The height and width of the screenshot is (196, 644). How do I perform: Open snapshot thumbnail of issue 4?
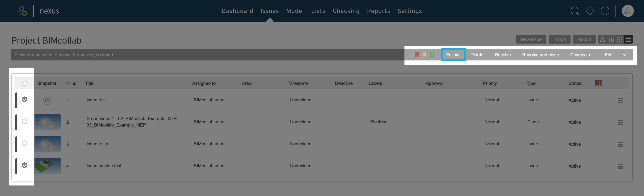click(47, 166)
